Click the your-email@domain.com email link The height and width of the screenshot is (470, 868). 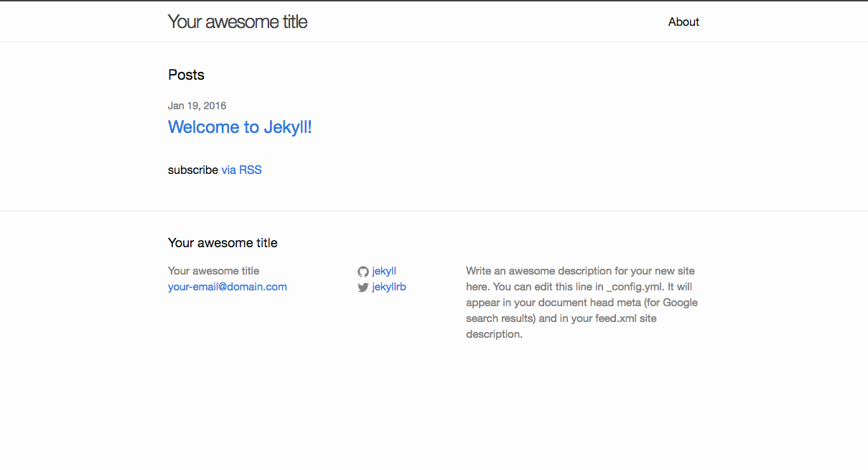coord(228,287)
